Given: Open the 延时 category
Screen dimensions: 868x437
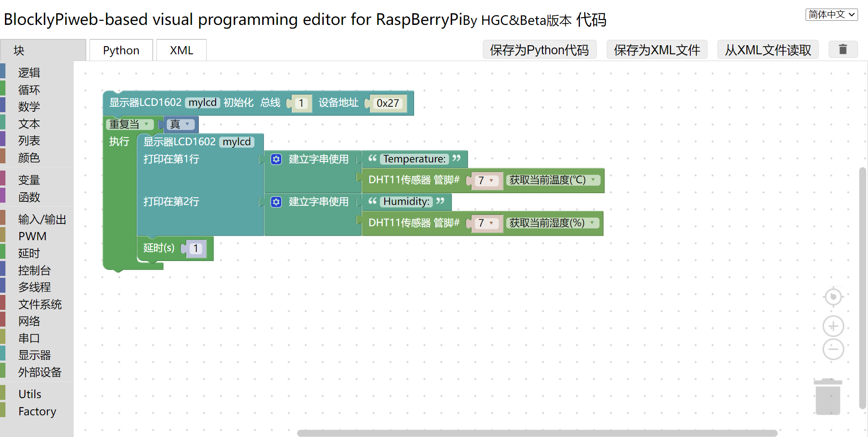Looking at the screenshot, I should pos(37,253).
